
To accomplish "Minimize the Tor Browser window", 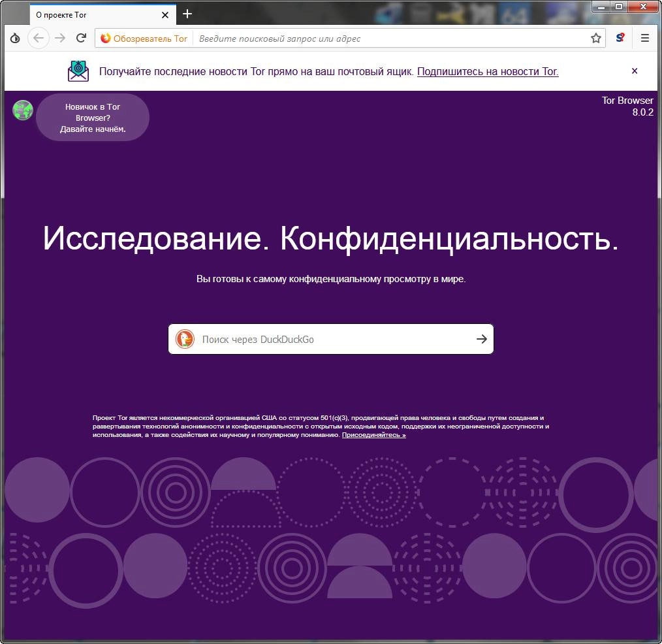I will [x=601, y=7].
